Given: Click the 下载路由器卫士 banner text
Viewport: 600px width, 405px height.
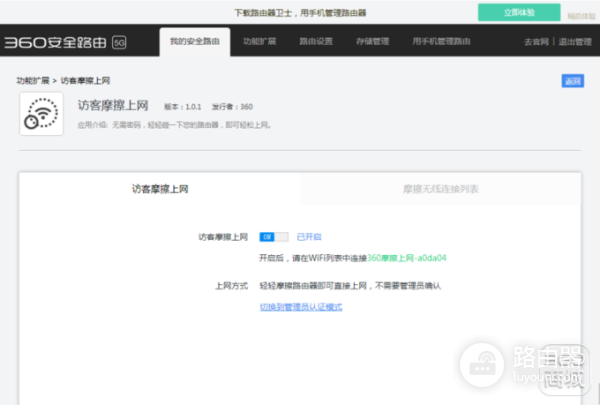Looking at the screenshot, I should coord(300,13).
